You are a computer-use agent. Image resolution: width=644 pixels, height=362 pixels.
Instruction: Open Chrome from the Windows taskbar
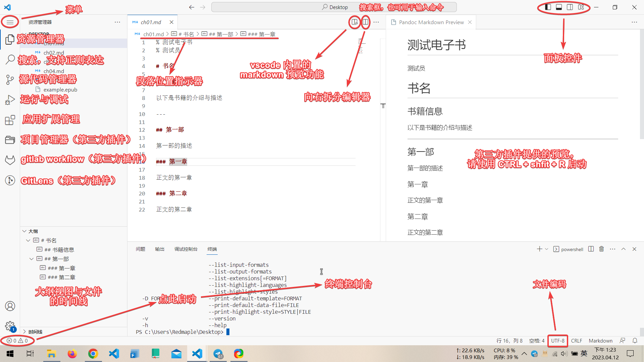(x=93, y=354)
